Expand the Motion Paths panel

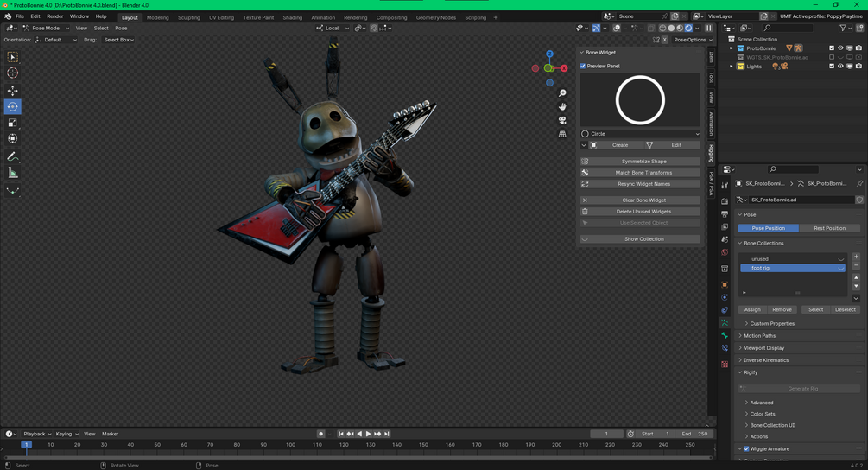tap(759, 335)
